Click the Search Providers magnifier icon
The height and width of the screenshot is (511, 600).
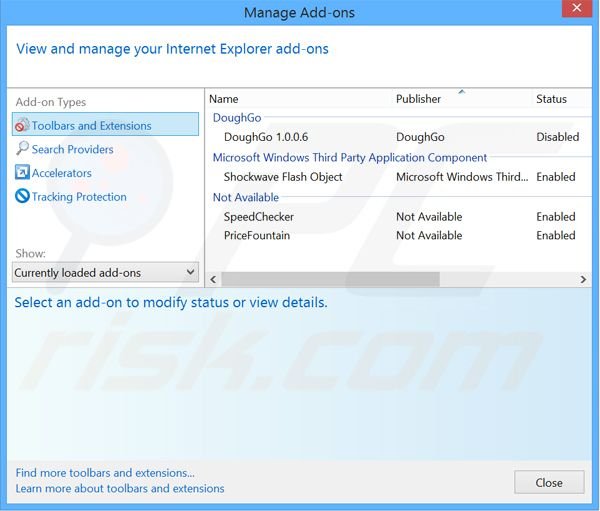coord(22,149)
